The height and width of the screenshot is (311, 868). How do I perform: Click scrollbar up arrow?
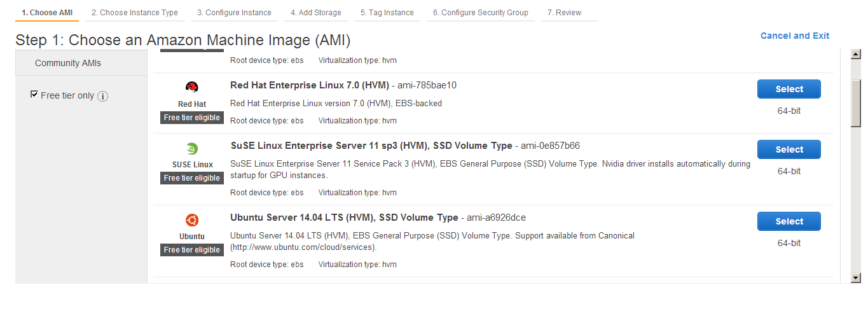[855, 55]
